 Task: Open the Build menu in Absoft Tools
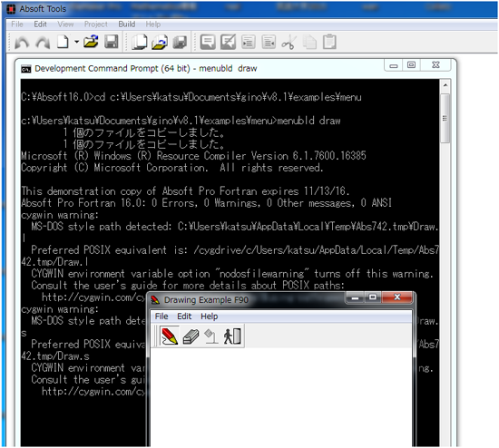click(x=127, y=24)
